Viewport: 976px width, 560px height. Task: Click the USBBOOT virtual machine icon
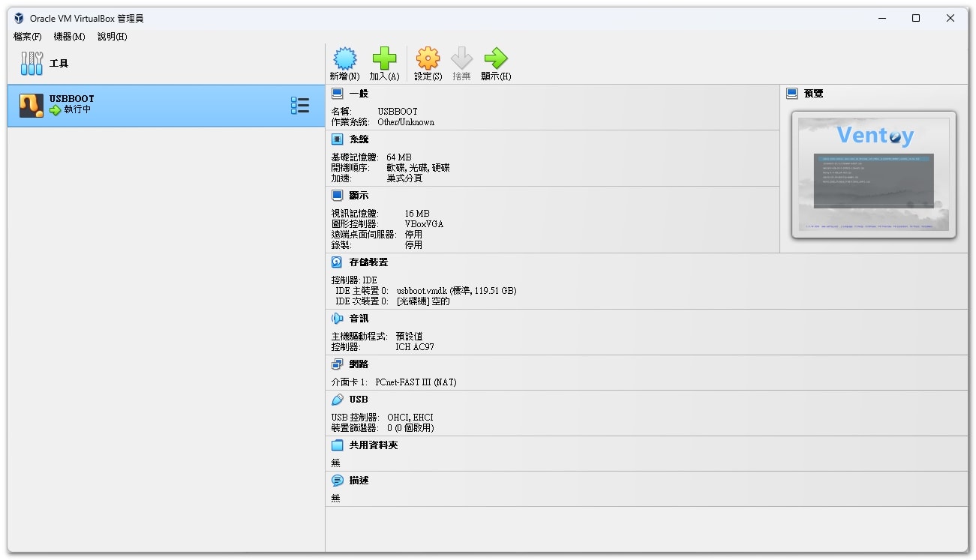pyautogui.click(x=32, y=106)
